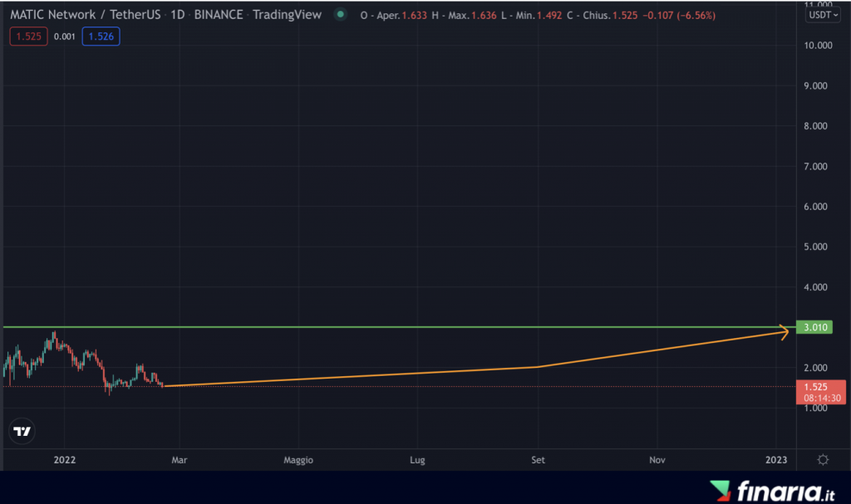Click the red 1.525 sell price button
This screenshot has height=504, width=851.
pos(29,37)
